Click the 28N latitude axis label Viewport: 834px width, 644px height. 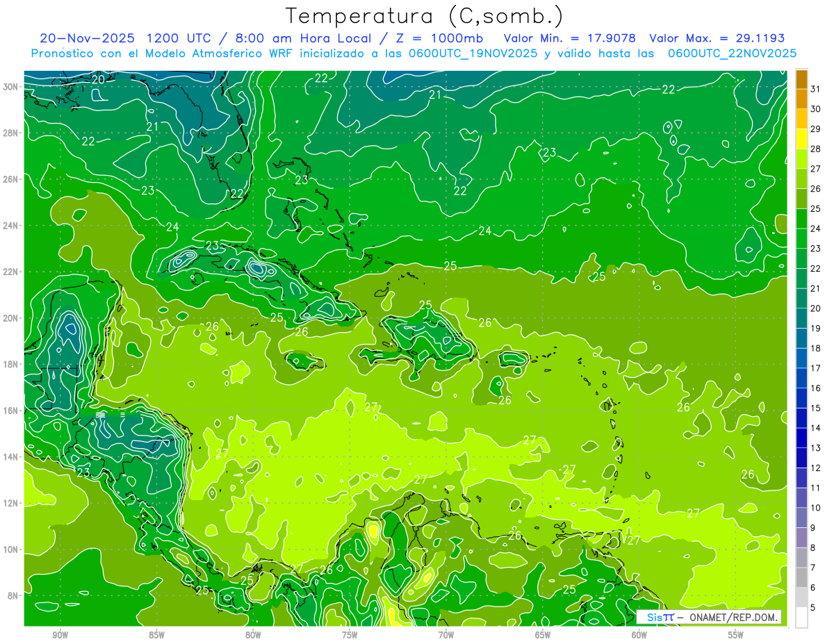tap(10, 133)
